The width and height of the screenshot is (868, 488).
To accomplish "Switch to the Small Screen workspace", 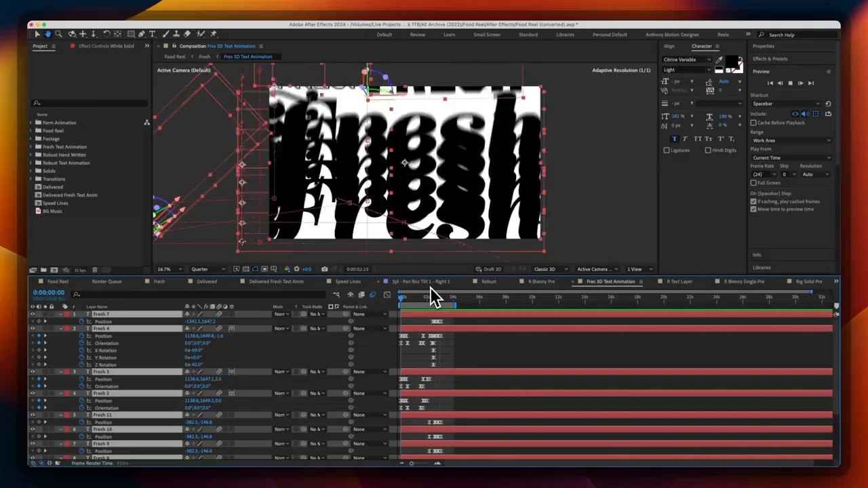I will (x=487, y=35).
